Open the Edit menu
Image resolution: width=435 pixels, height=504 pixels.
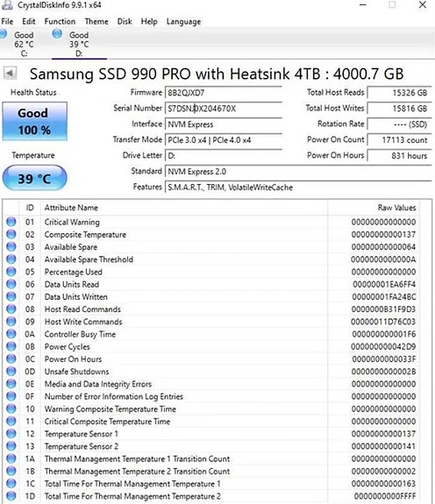(29, 22)
